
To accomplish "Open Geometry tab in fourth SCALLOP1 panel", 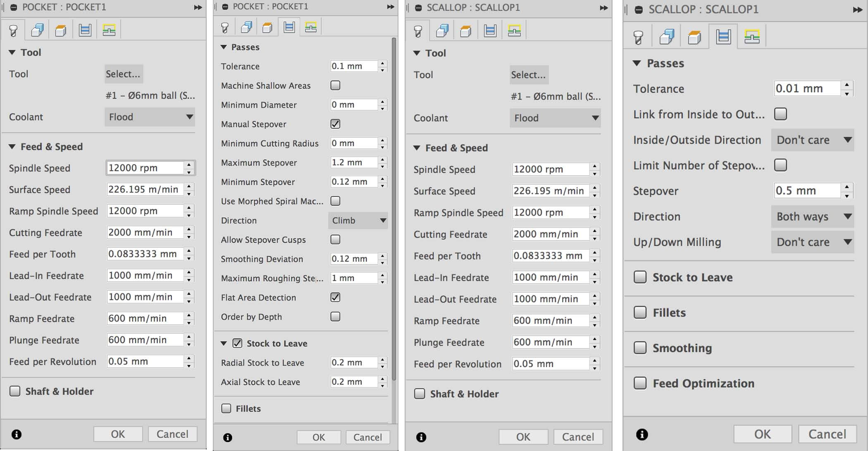I will pyautogui.click(x=667, y=37).
